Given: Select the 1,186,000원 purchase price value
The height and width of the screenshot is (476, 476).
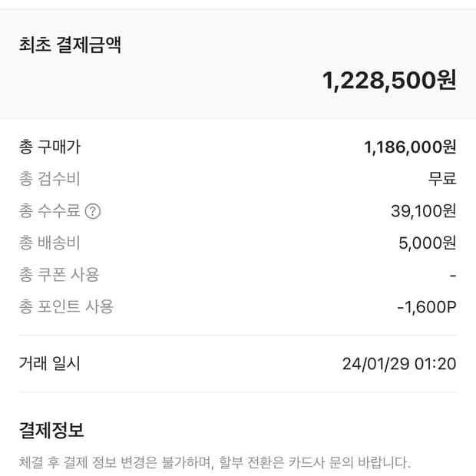Looking at the screenshot, I should pyautogui.click(x=410, y=147).
